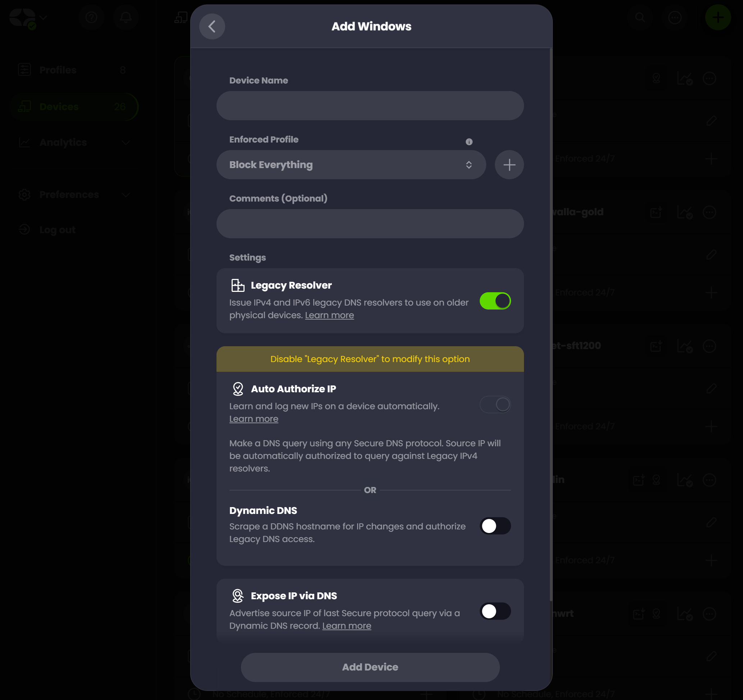Viewport: 743px width, 700px height.
Task: Open the notifications bell icon
Action: 126,17
